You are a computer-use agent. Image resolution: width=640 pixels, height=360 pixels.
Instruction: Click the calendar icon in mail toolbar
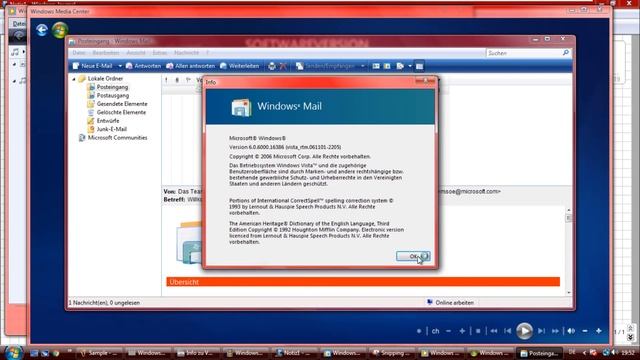point(387,66)
